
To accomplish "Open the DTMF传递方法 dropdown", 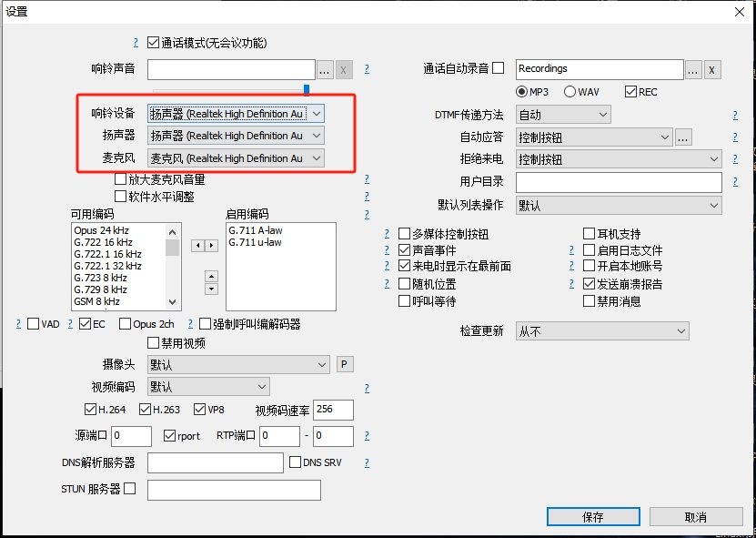I will [x=563, y=115].
